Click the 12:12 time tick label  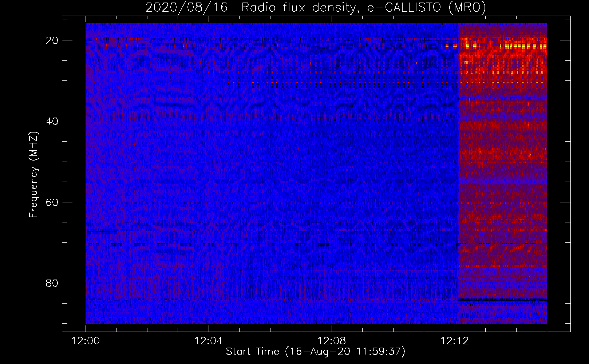455,341
